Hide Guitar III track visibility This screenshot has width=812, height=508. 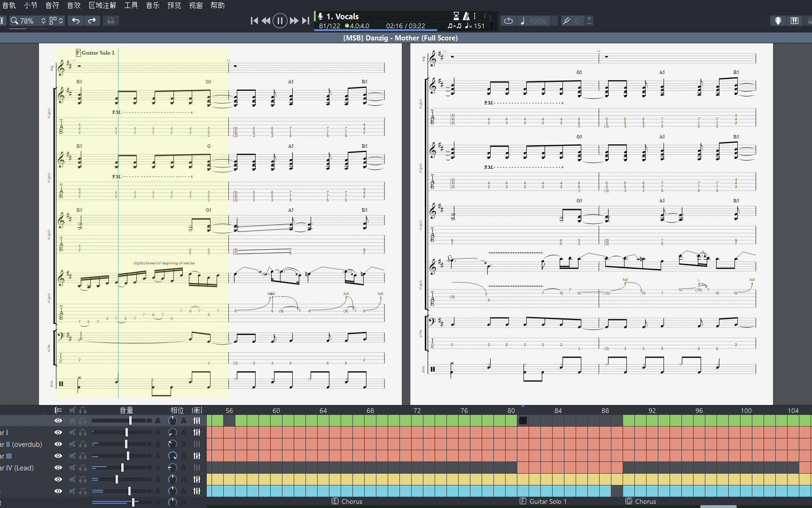[58, 456]
